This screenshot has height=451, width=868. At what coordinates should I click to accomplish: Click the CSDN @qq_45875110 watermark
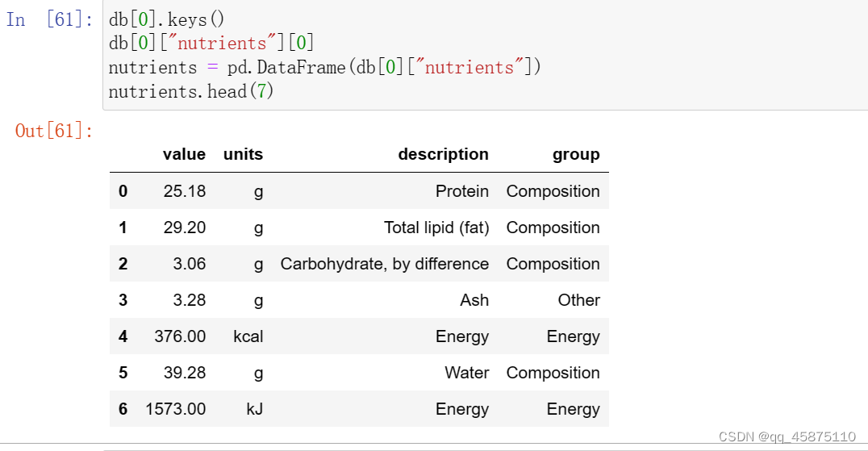pyautogui.click(x=786, y=436)
